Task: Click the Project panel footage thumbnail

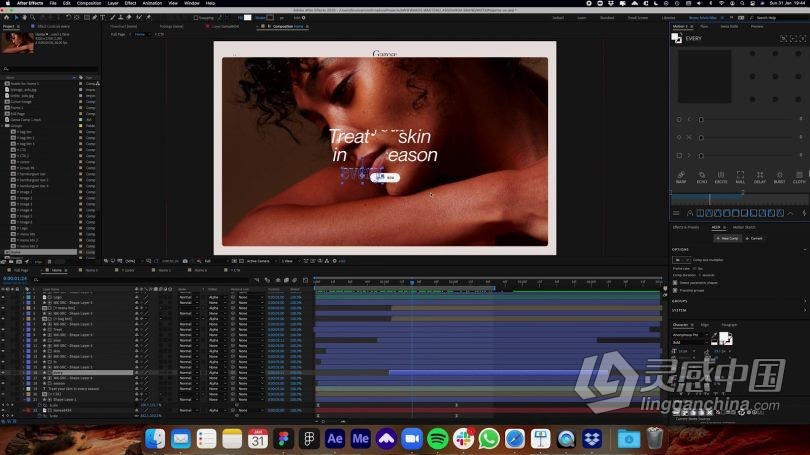Action: pos(18,42)
